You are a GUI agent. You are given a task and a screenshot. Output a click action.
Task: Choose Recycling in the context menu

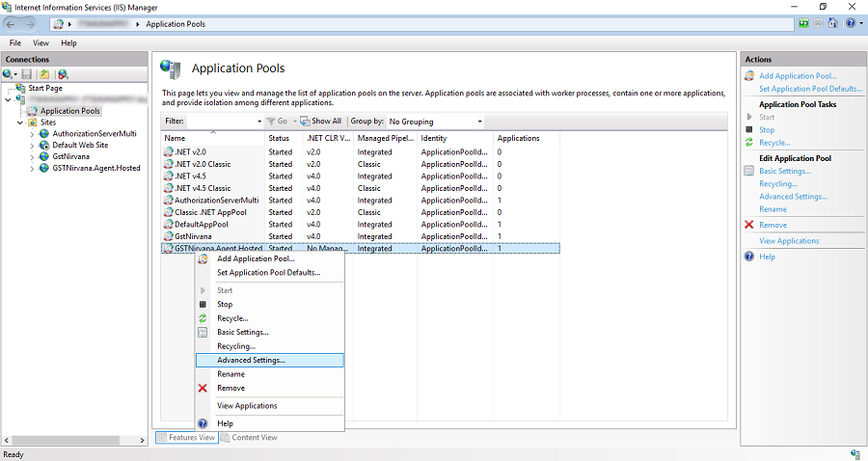(x=270, y=346)
